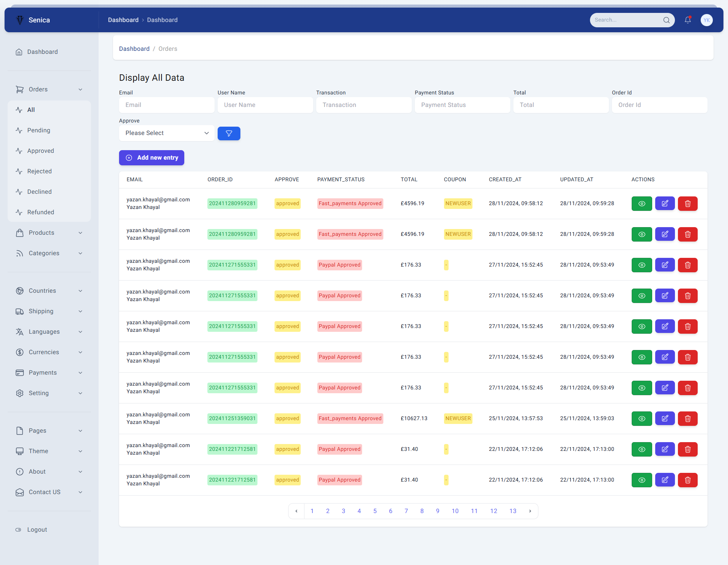Viewport: 728px width, 565px height.
Task: Go to page 7 of orders
Action: [406, 511]
